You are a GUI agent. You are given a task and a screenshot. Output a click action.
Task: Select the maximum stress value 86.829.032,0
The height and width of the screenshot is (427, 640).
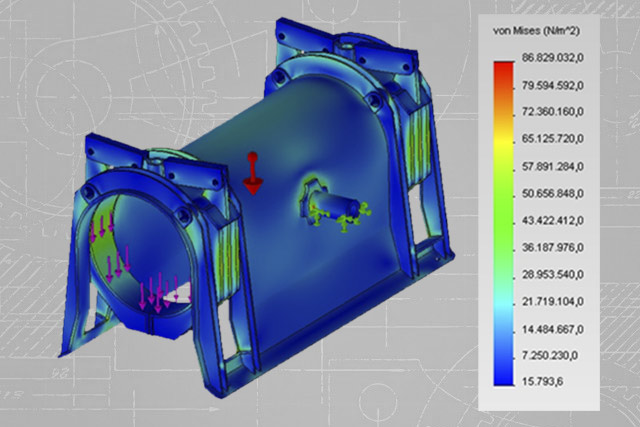[x=553, y=58]
